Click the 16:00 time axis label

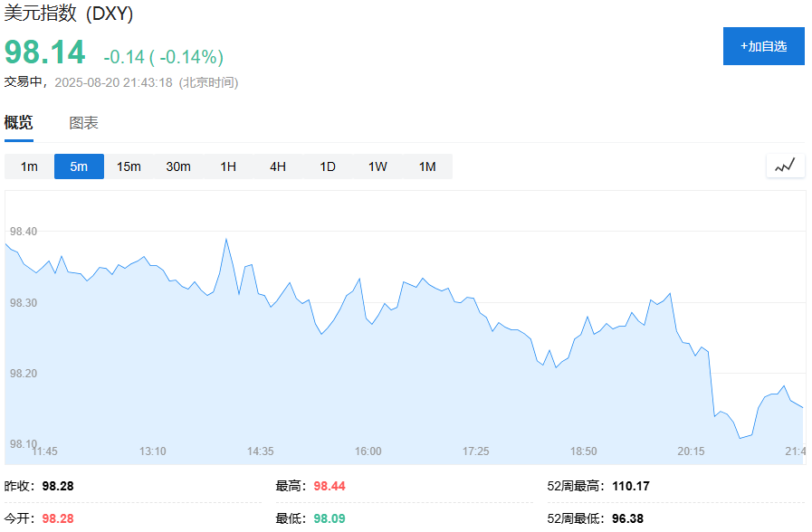point(368,451)
